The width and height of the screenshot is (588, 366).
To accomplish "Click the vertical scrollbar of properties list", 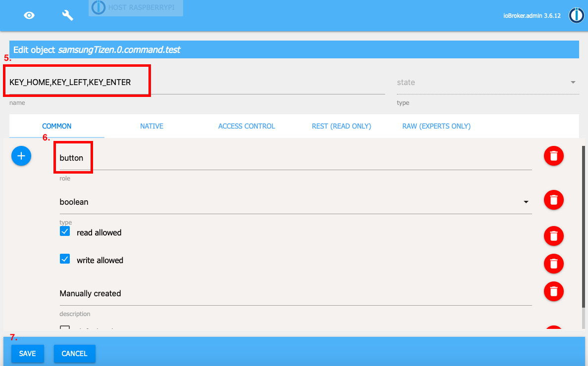I will click(583, 227).
